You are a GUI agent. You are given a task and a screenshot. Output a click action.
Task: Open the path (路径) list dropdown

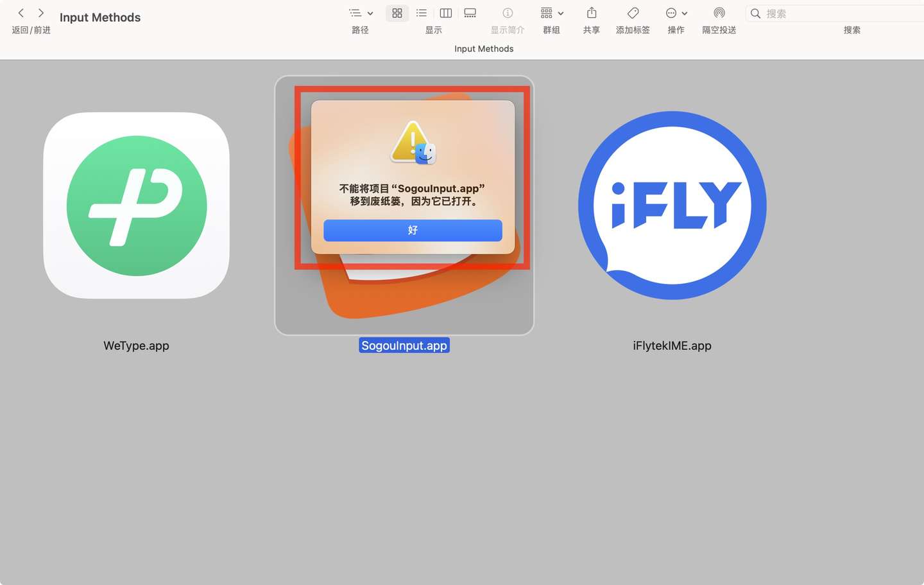click(x=361, y=13)
